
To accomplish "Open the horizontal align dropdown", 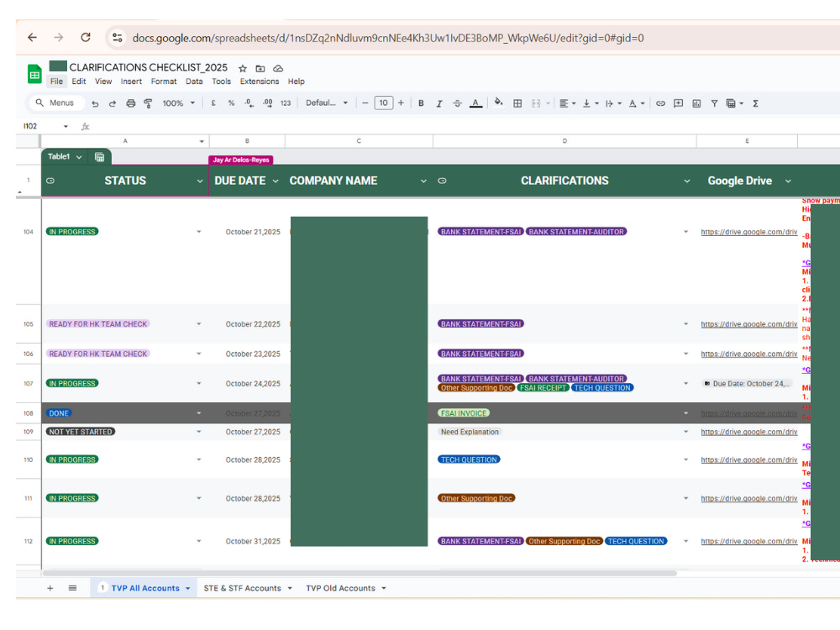I will (567, 103).
